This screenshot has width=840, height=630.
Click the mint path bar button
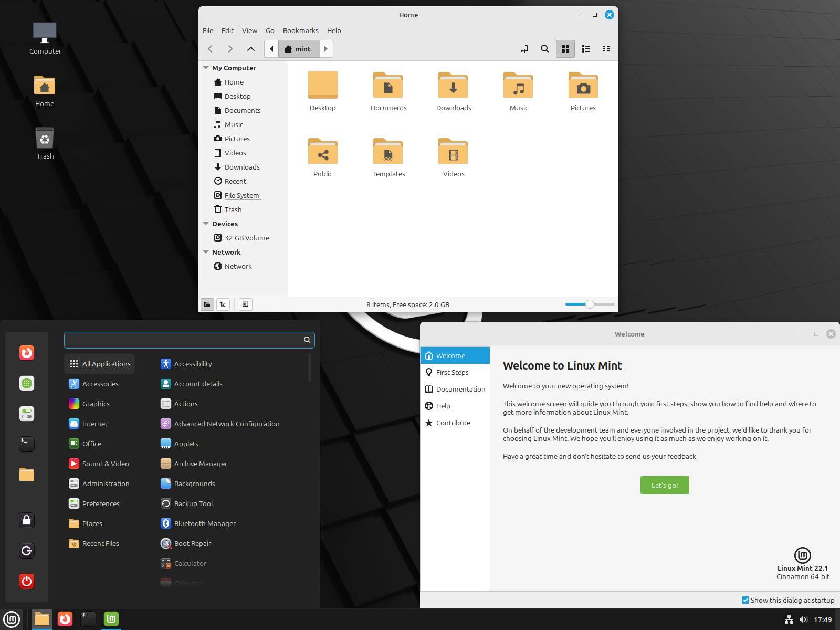[x=298, y=49]
